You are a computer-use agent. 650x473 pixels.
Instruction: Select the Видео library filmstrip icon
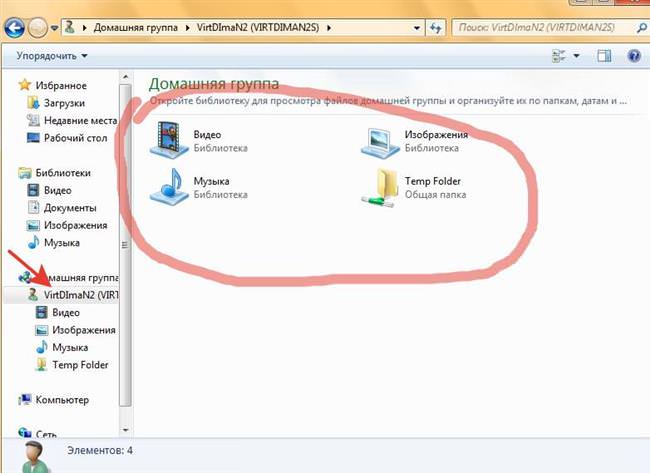(168, 140)
